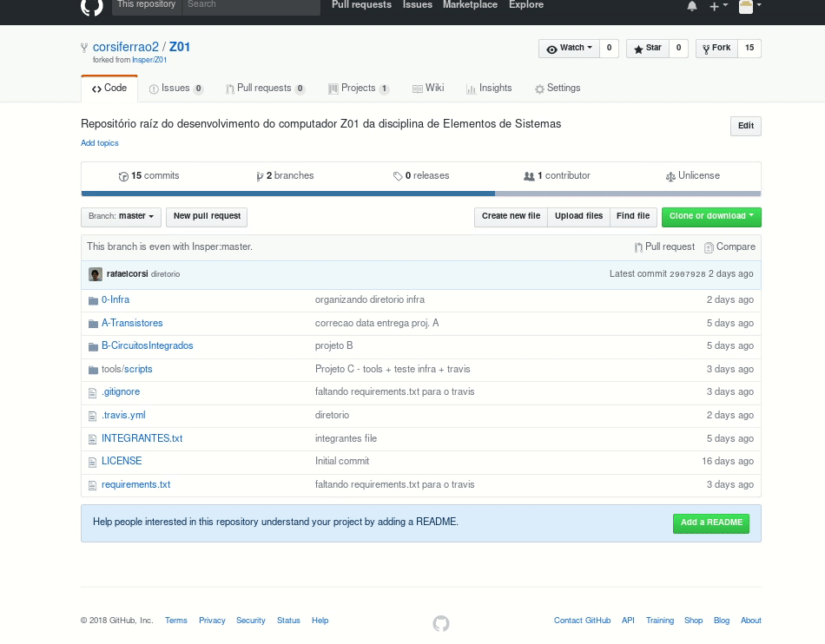Image resolution: width=825 pixels, height=644 pixels.
Task: Open Marketplace in top navigation
Action: pyautogui.click(x=470, y=4)
